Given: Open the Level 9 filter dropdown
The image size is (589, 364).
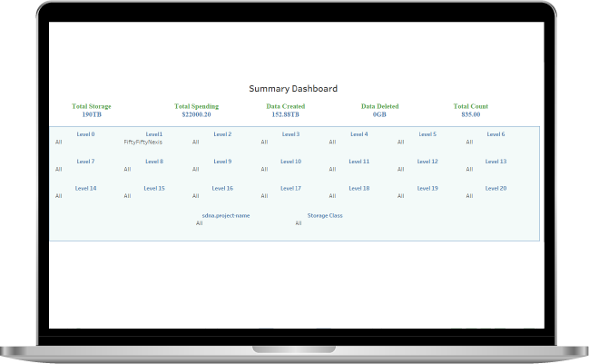Looking at the screenshot, I should [196, 169].
